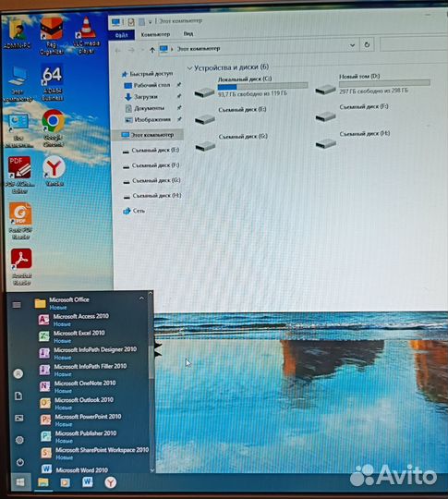Select Быстрый доступ in navigation pane
The width and height of the screenshot is (448, 499).
148,74
